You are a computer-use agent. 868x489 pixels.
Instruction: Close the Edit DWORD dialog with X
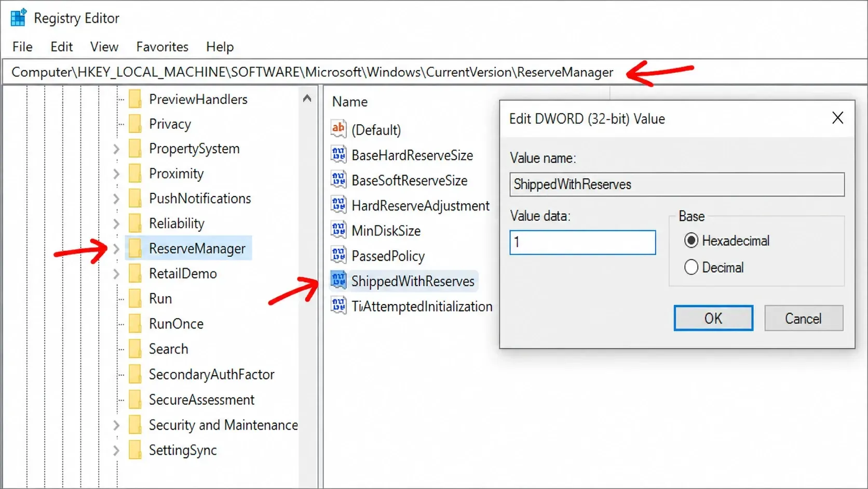(x=837, y=118)
